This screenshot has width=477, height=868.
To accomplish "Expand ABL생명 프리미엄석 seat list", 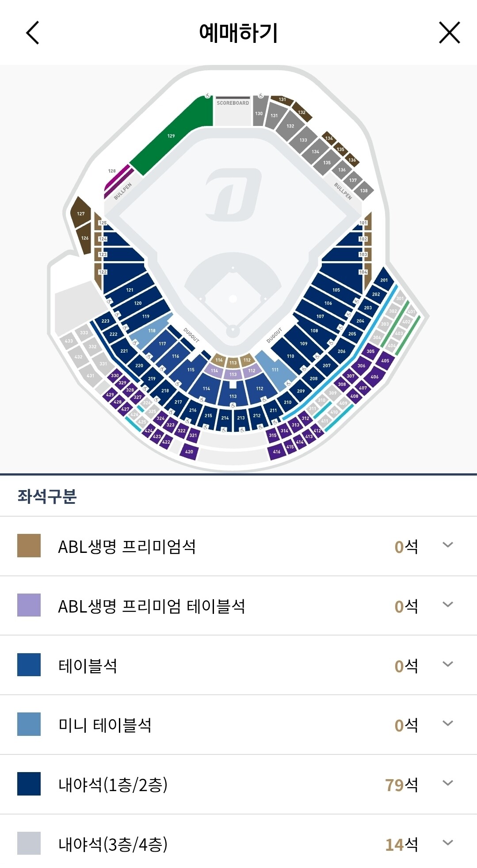I will click(447, 545).
